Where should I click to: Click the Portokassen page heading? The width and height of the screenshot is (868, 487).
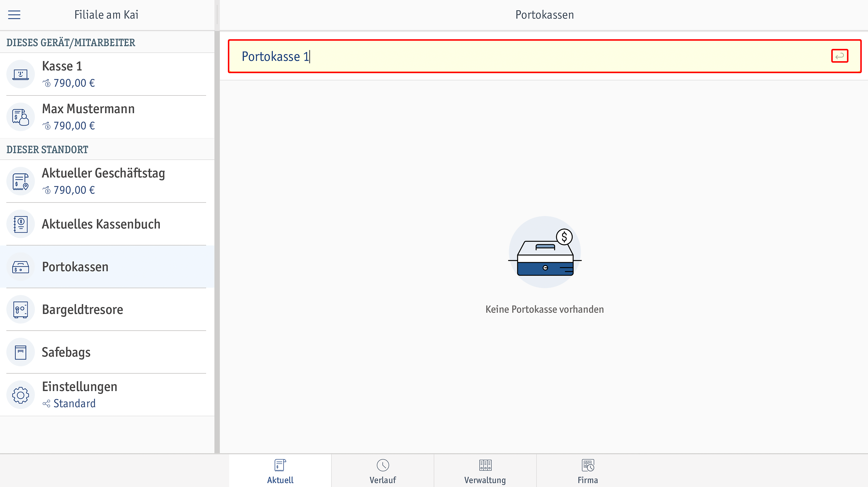pos(545,15)
